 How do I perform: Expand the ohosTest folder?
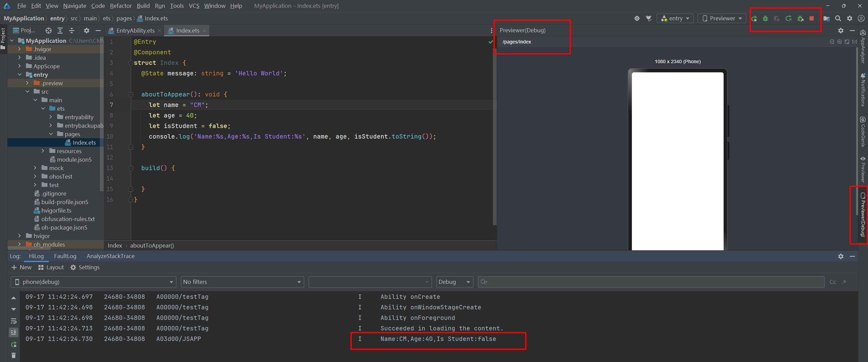(35, 177)
